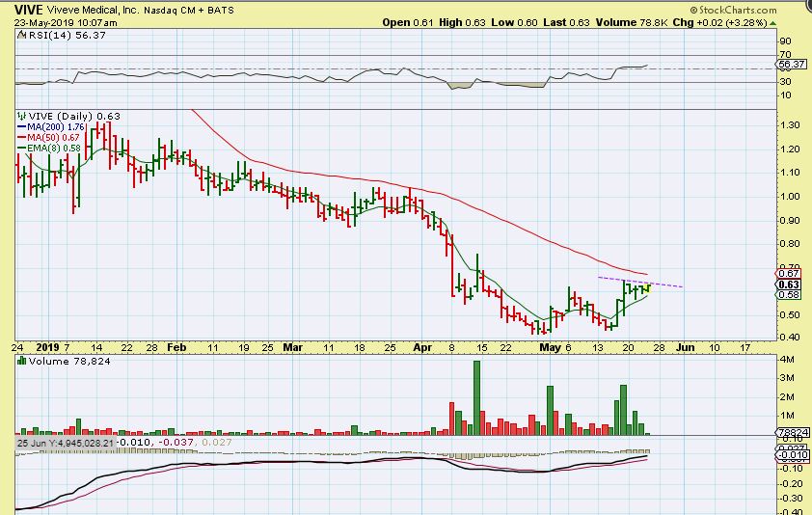The image size is (812, 515).
Task: Click the 4M volume axis label
Action: (787, 359)
